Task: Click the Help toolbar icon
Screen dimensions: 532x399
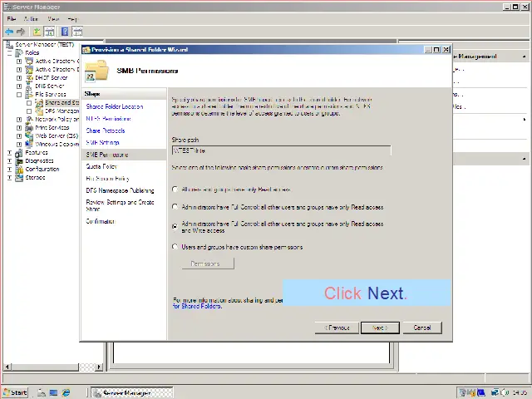Action: pos(64,32)
